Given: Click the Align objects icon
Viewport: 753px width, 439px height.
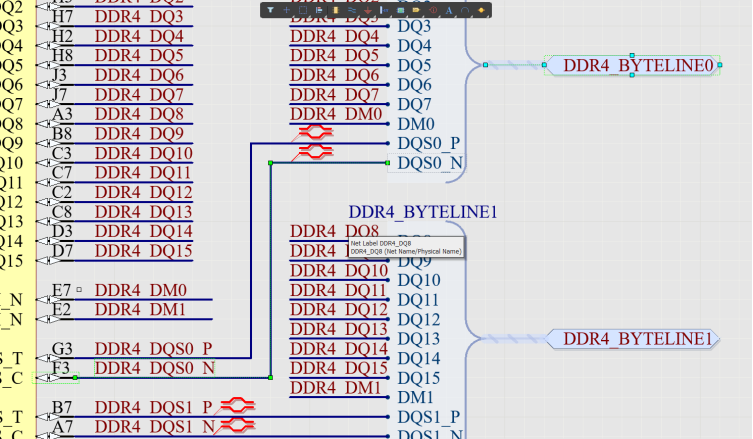Looking at the screenshot, I should point(319,10).
